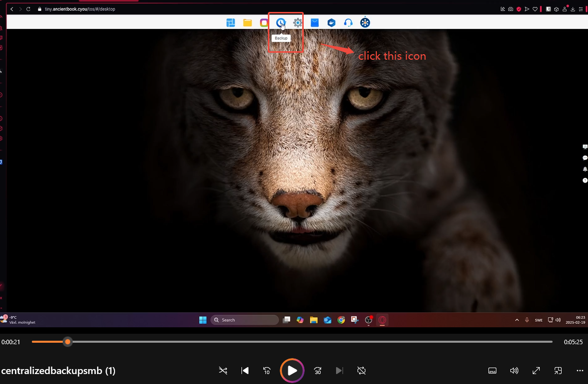588x384 pixels.
Task: Click the blue tiled app icon in dock
Action: click(x=231, y=23)
